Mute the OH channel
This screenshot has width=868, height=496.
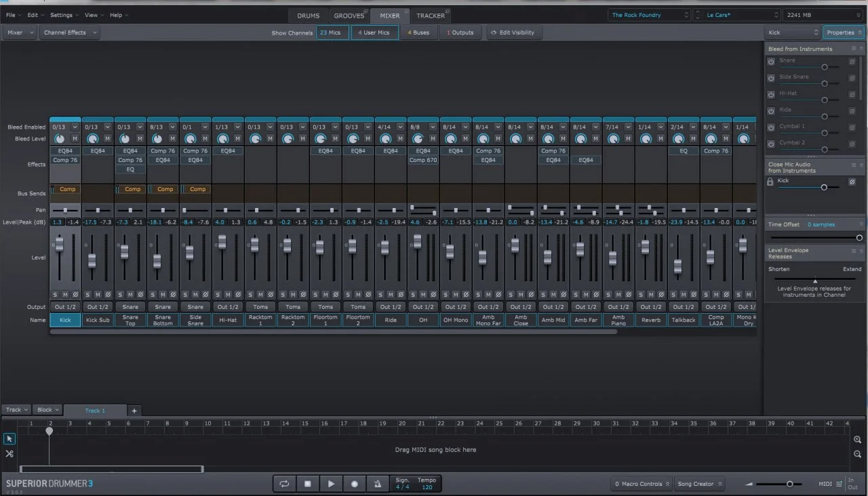click(423, 294)
